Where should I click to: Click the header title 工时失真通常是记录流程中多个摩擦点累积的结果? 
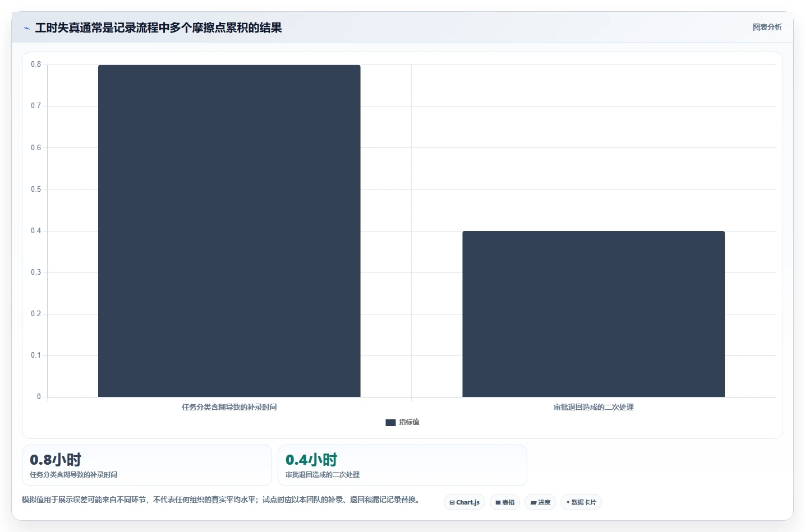158,27
